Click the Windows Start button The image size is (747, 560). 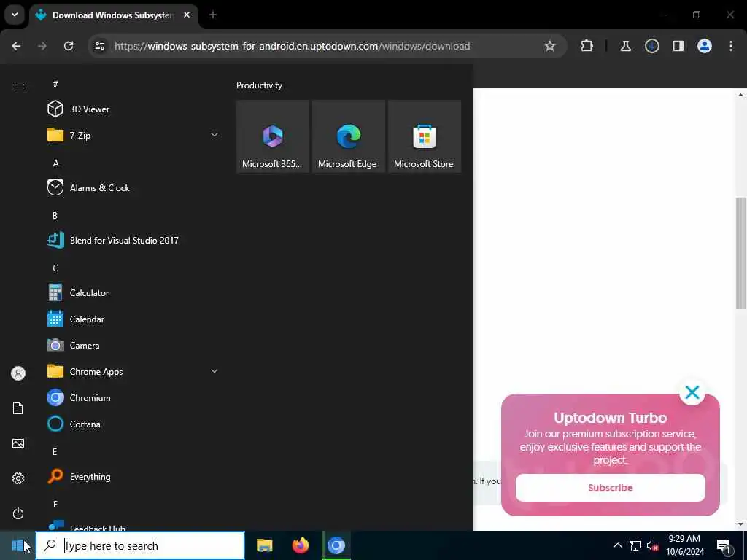click(18, 545)
